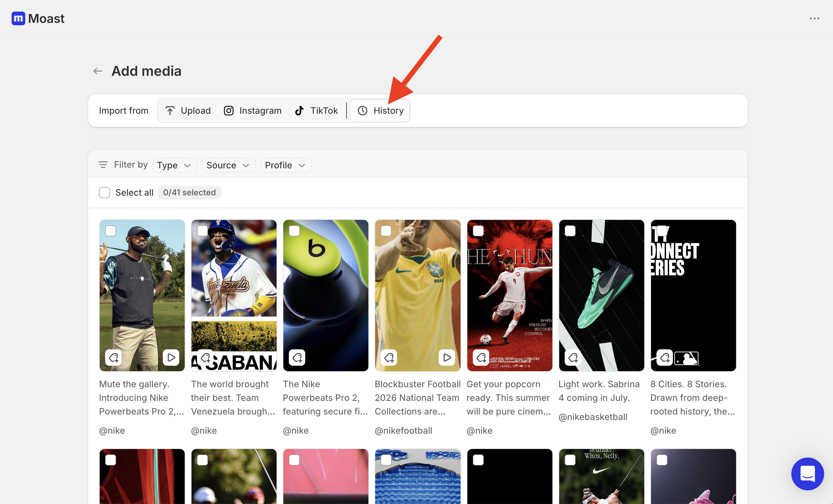Open the Source filter dropdown

click(228, 165)
